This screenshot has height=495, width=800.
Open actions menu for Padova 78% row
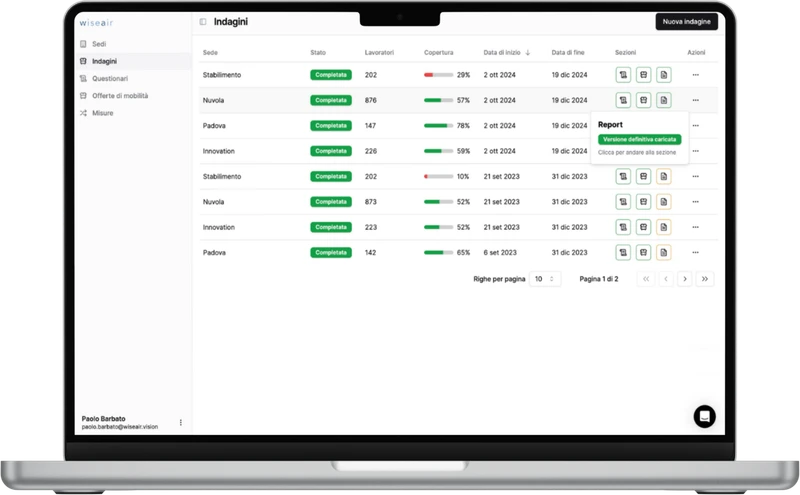(695, 126)
